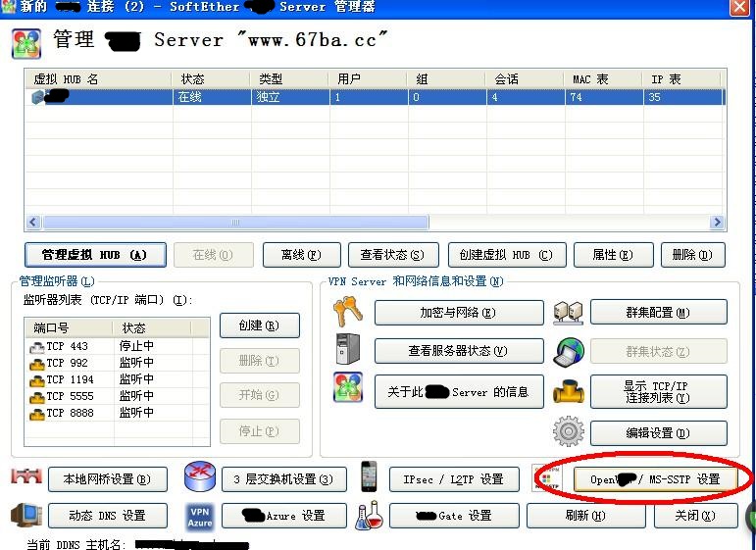Select the online virtual HUB row
Image resolution: width=756 pixels, height=550 pixels.
click(373, 97)
